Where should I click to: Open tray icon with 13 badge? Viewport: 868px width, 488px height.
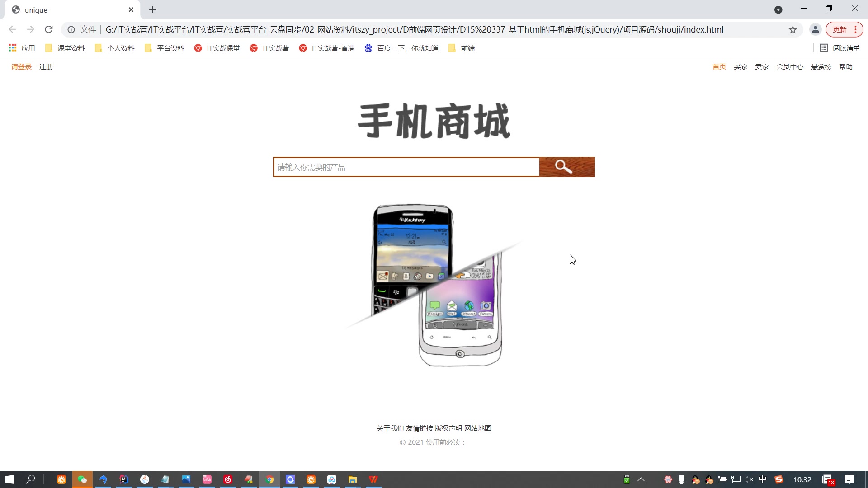tap(828, 480)
